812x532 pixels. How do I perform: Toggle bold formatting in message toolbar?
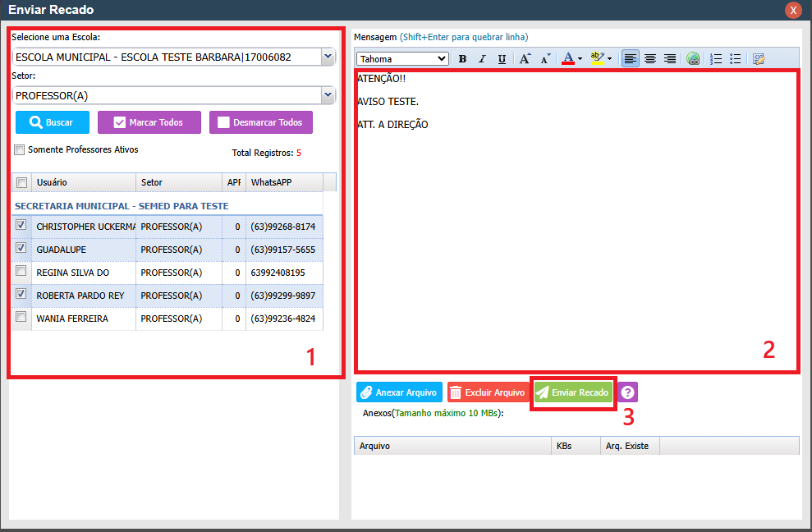462,58
